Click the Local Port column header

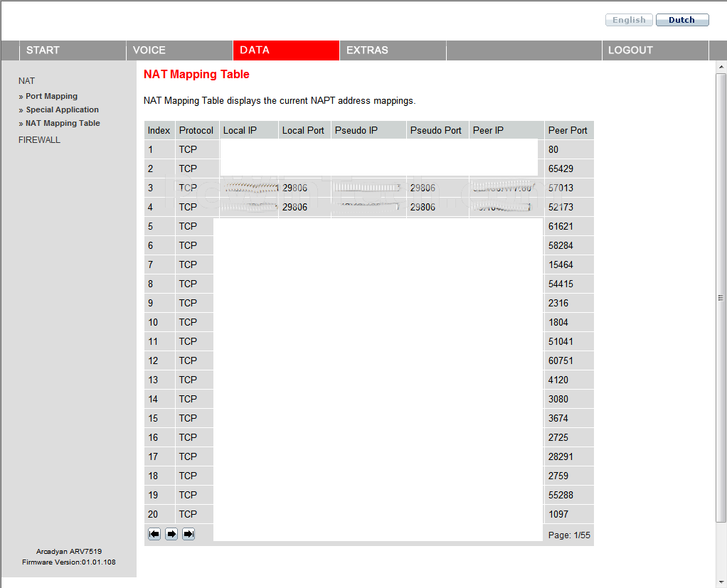click(x=304, y=130)
